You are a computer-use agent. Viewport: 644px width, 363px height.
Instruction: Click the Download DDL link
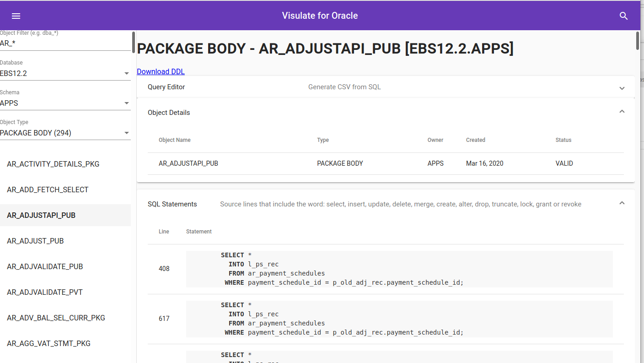(161, 71)
